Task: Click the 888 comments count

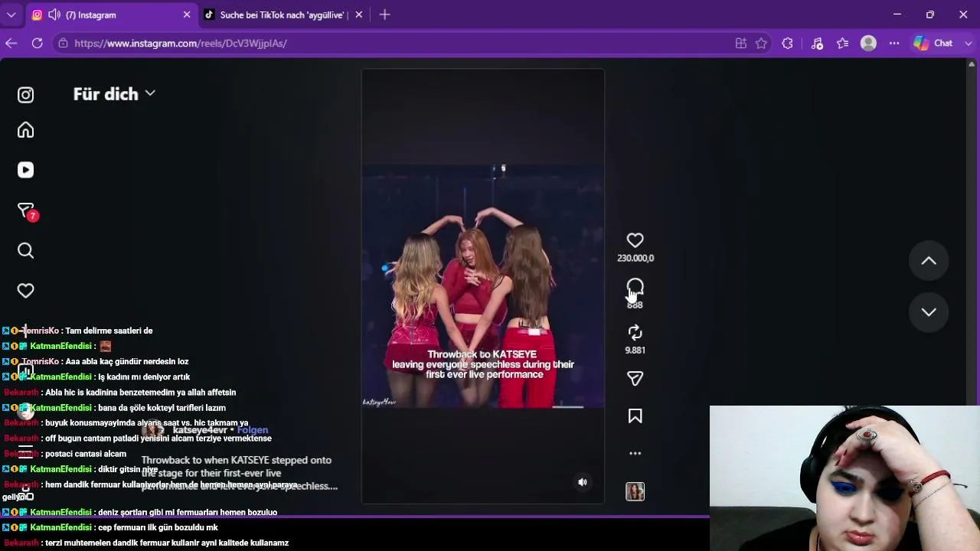Action: [x=635, y=305]
